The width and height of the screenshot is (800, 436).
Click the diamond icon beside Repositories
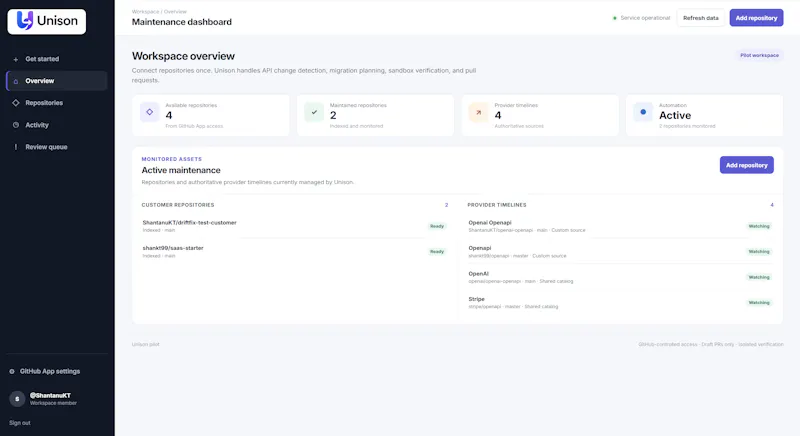coord(16,103)
